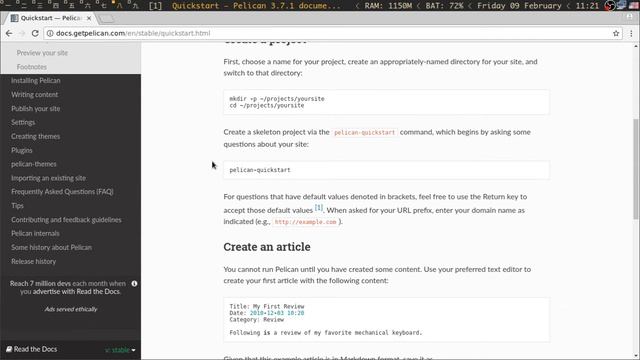Click the RAM: 1150M status entry

(388, 6)
